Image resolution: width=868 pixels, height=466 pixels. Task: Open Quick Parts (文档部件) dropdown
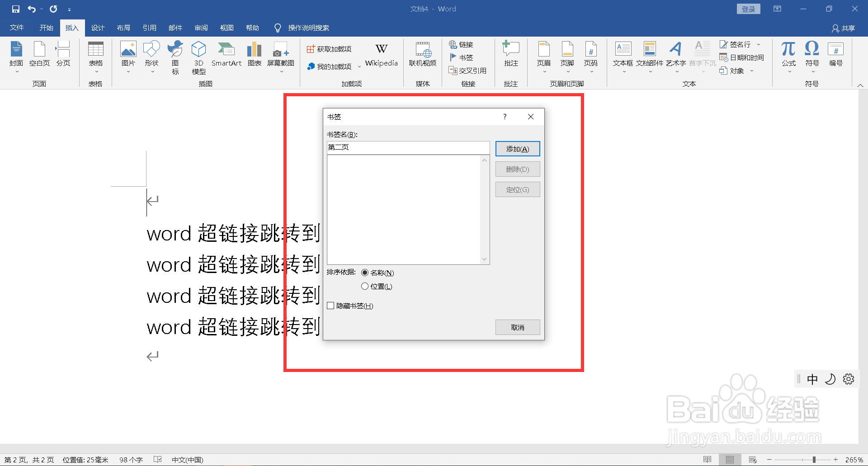click(650, 57)
